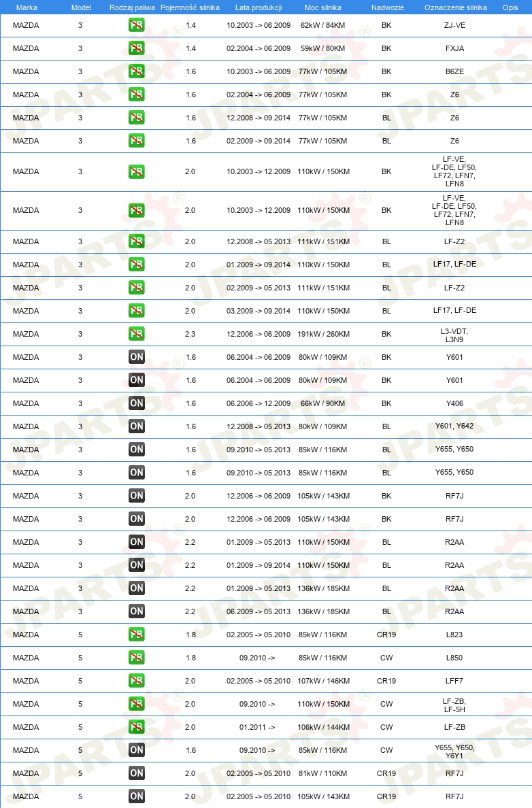The image size is (532, 808).
Task: Click petrol icon in LFF7 row
Action: tap(137, 681)
